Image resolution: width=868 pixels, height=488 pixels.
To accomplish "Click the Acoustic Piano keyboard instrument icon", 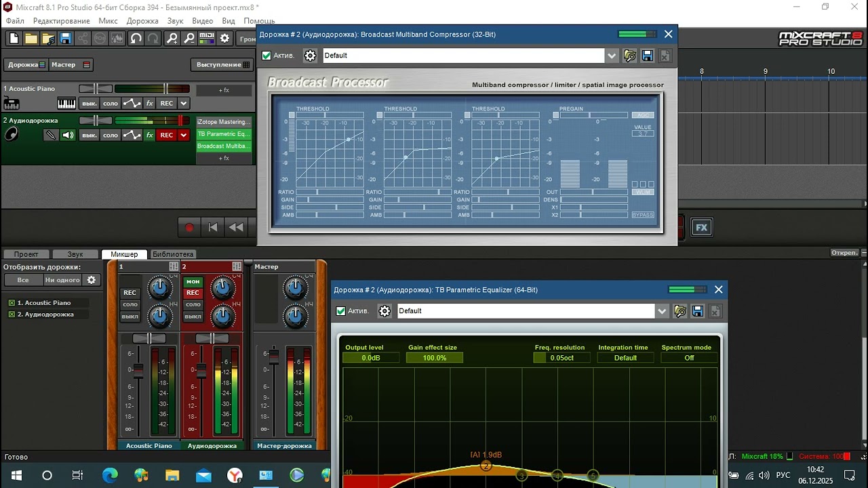I will (66, 104).
